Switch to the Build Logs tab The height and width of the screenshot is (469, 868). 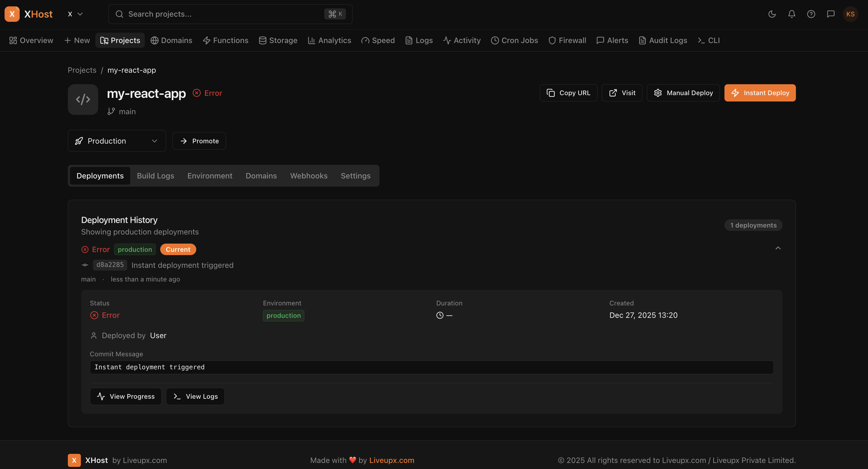[155, 176]
